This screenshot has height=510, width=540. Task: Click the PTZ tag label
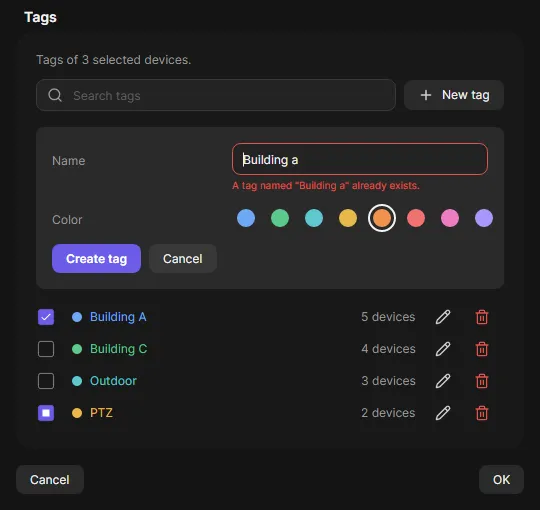(101, 413)
